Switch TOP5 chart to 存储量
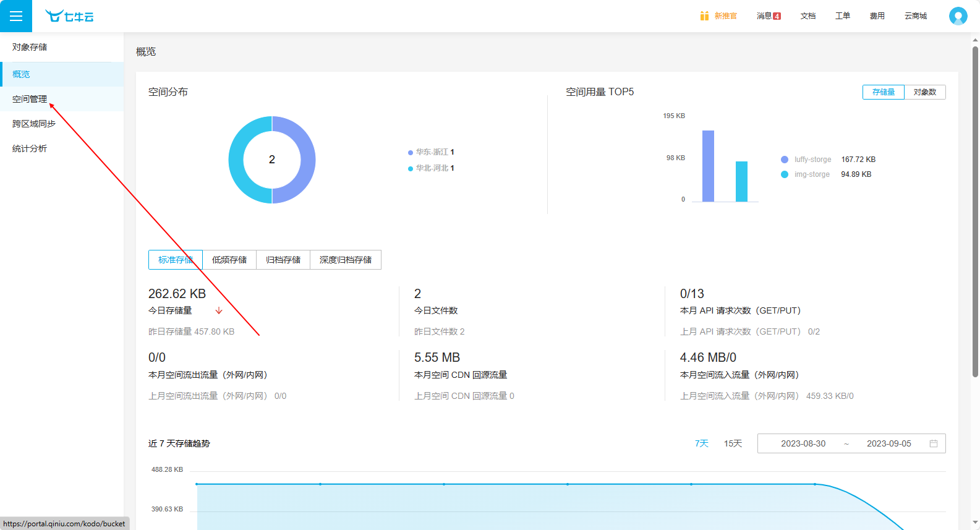The height and width of the screenshot is (530, 980). click(x=884, y=92)
